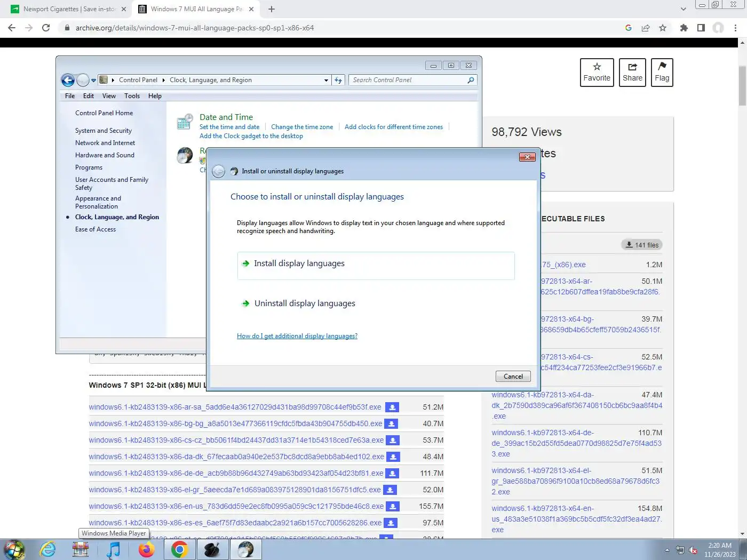Click Change the time zone link
The height and width of the screenshot is (560, 747).
tap(302, 127)
